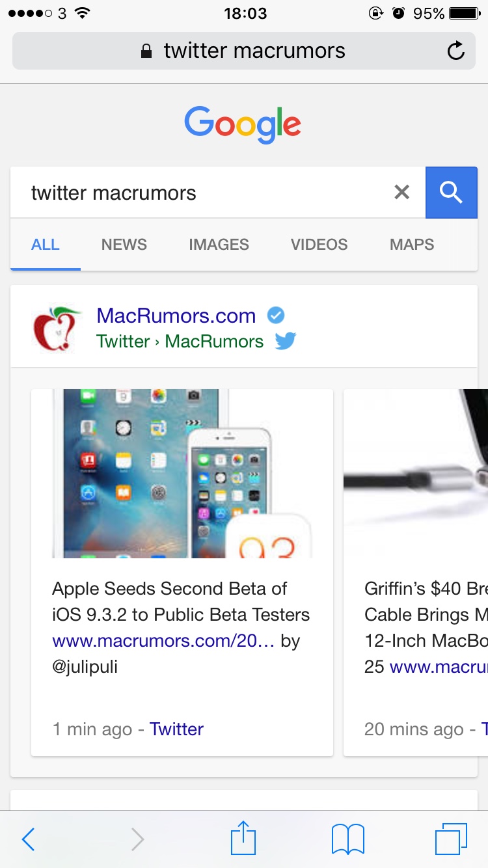Tap the Safari reload page icon
488x868 pixels.
click(456, 51)
